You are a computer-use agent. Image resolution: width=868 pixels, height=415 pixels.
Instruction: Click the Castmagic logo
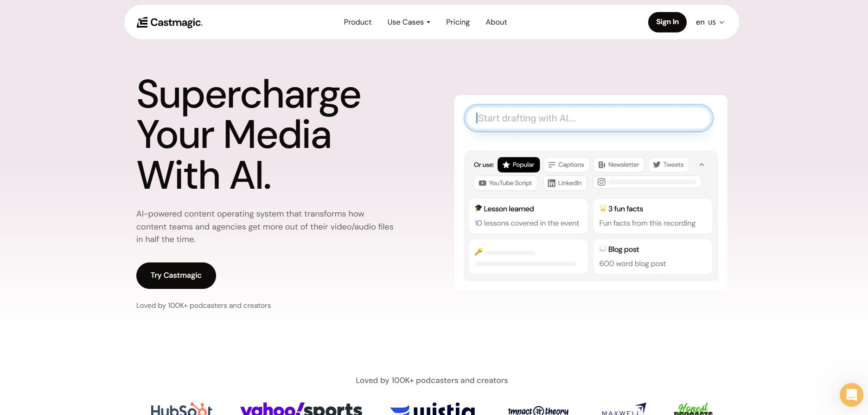[170, 22]
